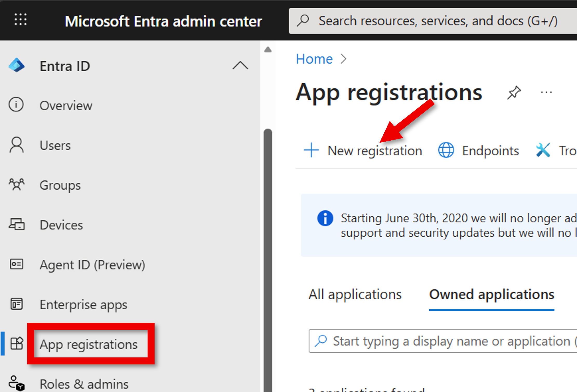Click the sidebar scroll up arrow
577x392 pixels.
click(268, 50)
